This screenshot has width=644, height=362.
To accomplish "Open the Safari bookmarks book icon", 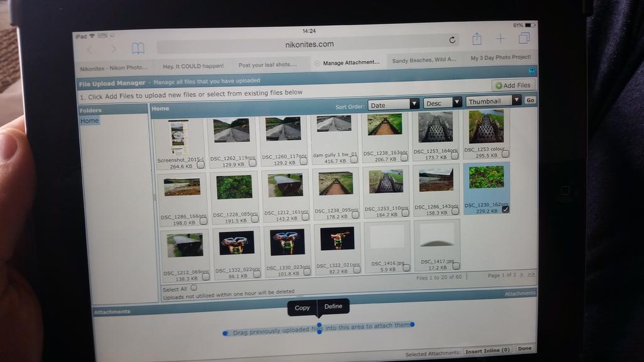I will 138,48.
